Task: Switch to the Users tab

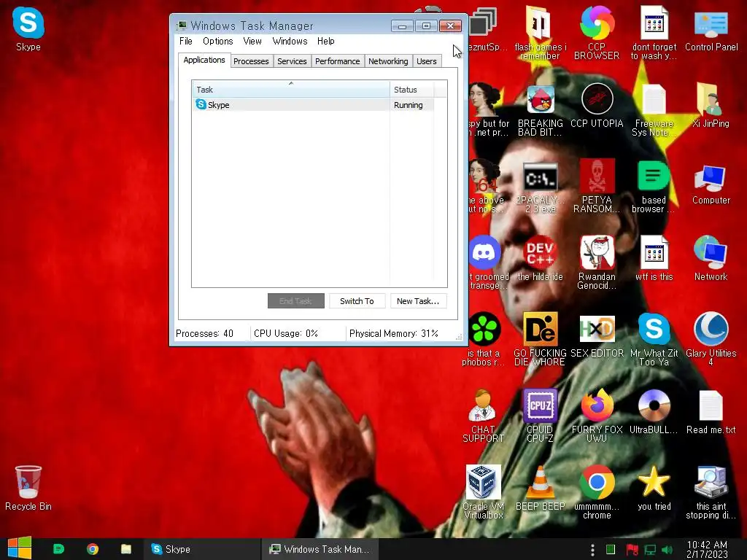Action: coord(426,61)
